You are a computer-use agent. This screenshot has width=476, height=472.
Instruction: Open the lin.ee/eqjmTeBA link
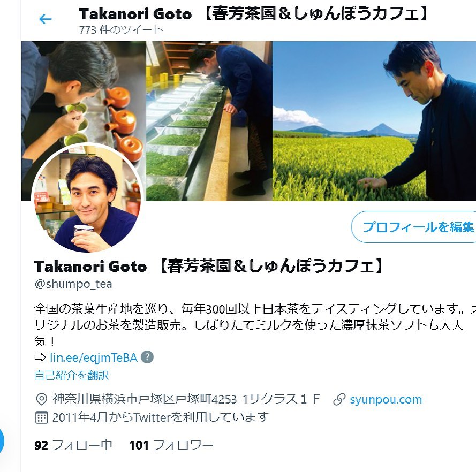pos(94,357)
